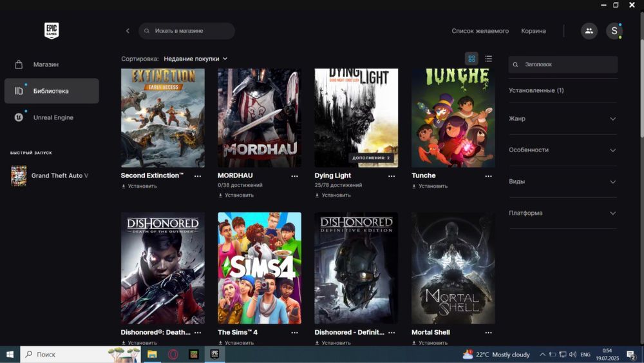Click the Epic Games logo
This screenshot has width=644, height=363.
52,30
